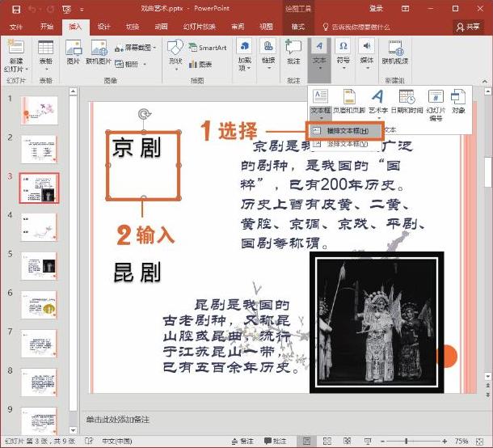Image resolution: width=493 pixels, height=448 pixels.
Task: Open the File tab
Action: point(15,27)
